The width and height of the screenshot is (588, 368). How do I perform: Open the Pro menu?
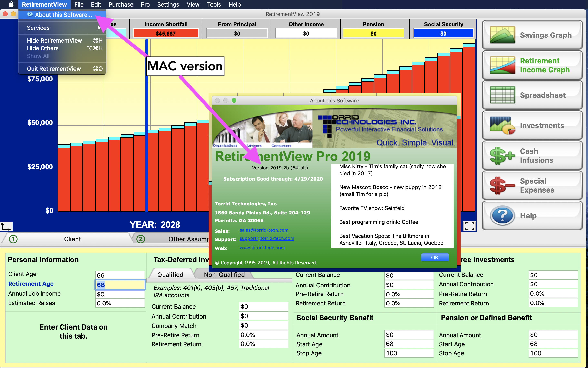click(145, 4)
